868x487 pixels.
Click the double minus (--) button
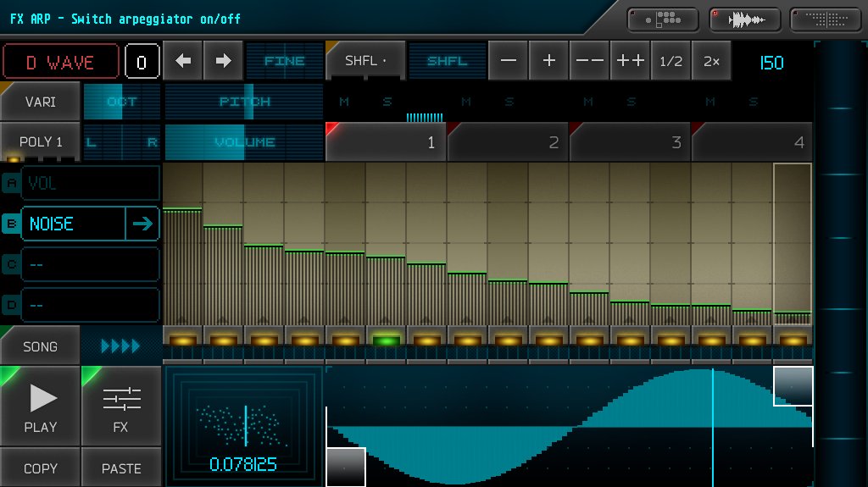pos(589,61)
